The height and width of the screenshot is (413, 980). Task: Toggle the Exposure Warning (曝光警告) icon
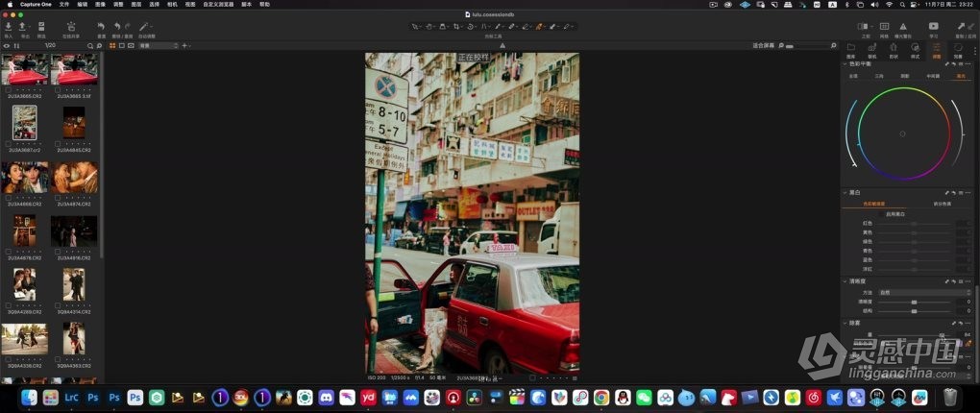coord(904,27)
